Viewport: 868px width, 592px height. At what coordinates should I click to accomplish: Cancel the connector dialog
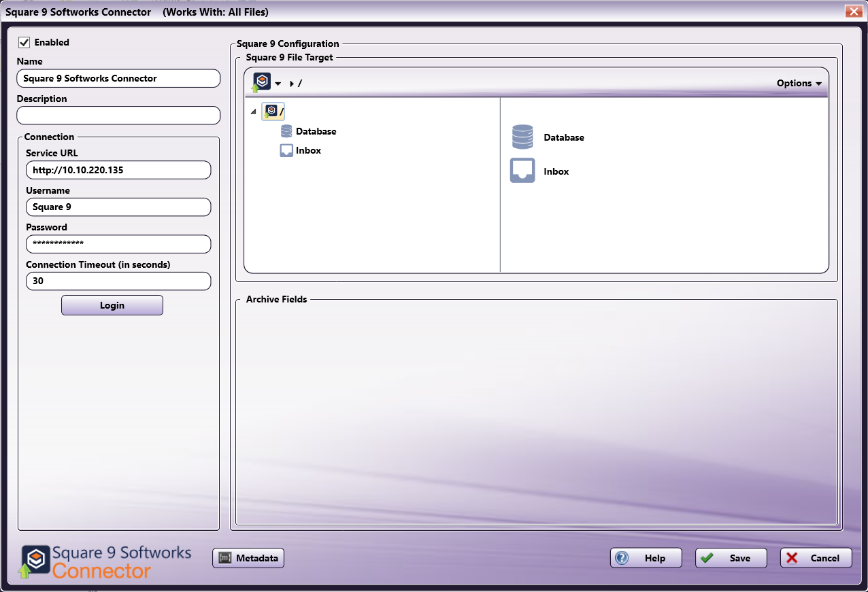click(816, 558)
